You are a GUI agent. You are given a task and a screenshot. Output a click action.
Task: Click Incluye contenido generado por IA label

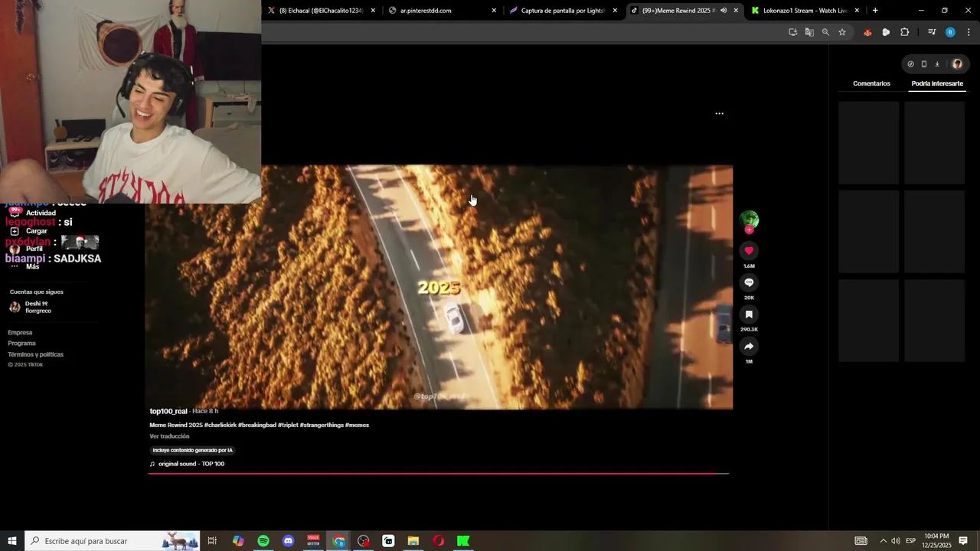click(x=192, y=450)
